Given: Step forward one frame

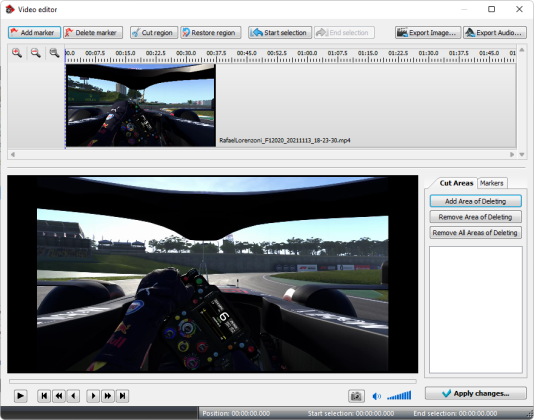Looking at the screenshot, I should coord(93,396).
